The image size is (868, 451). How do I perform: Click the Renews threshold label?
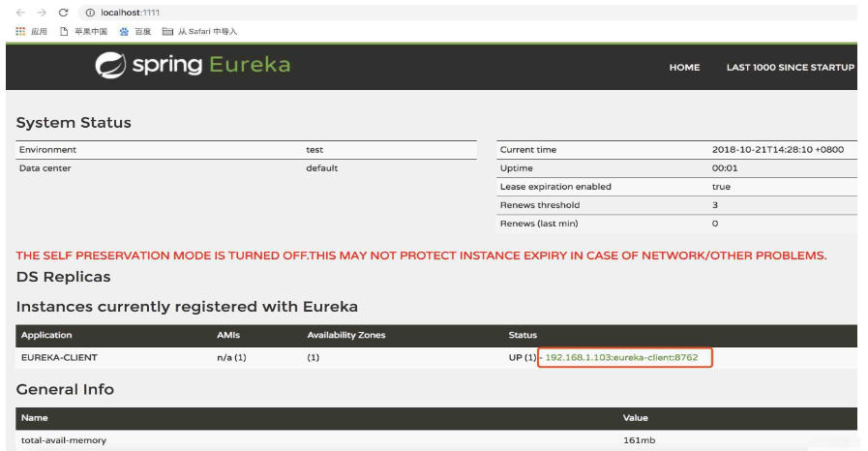pos(540,205)
